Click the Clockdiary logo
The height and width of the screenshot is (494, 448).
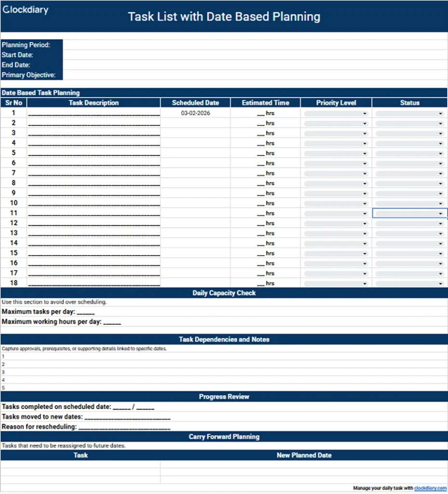pyautogui.click(x=26, y=10)
